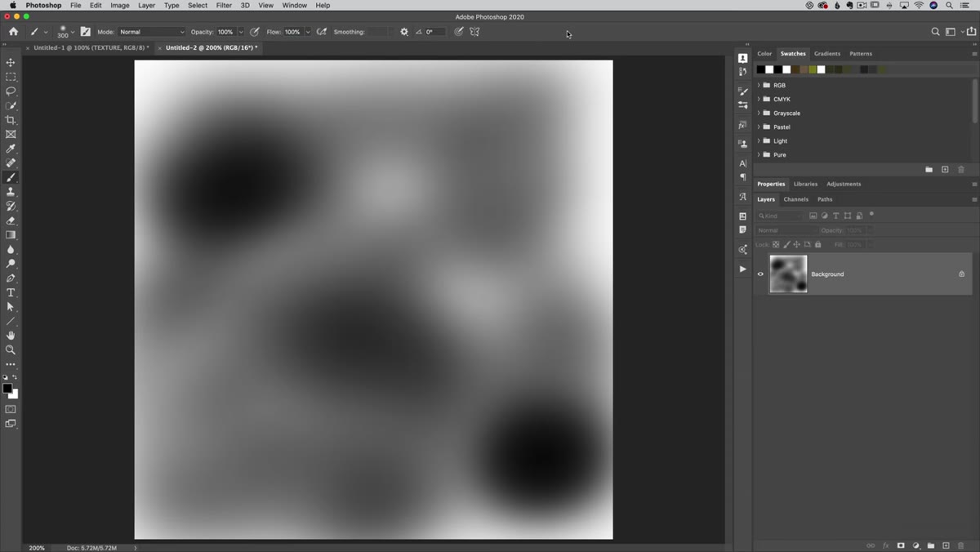This screenshot has height=552, width=980.
Task: Select the Move tool
Action: (x=11, y=63)
